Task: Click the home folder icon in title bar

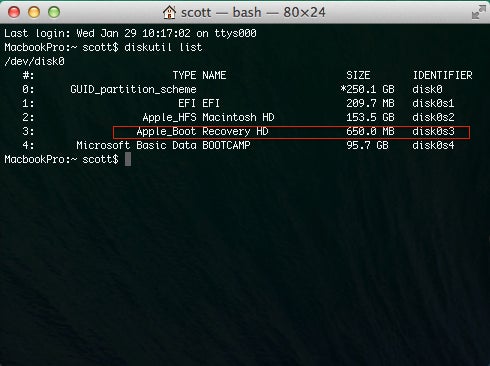Action: pos(169,12)
